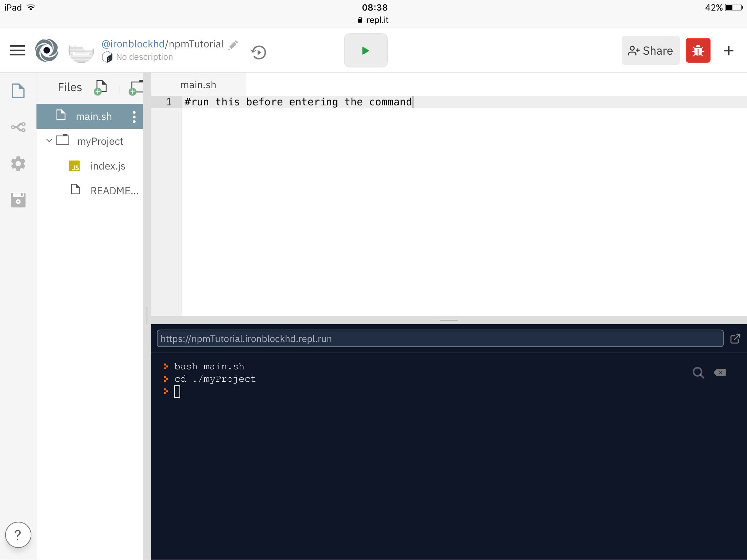The height and width of the screenshot is (560, 747).
Task: Click line number 1 in gutter
Action: click(x=169, y=102)
